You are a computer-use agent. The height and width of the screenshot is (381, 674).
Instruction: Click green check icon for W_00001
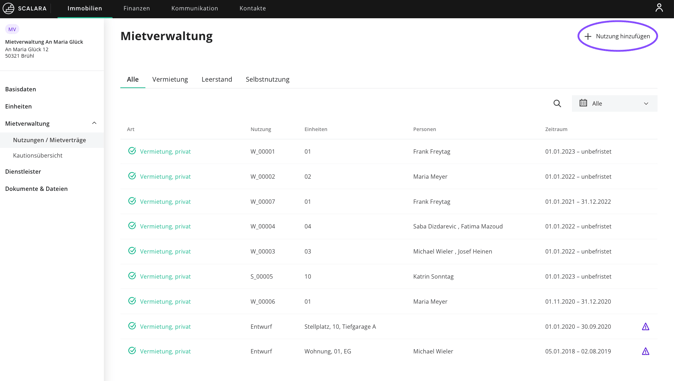coord(132,151)
